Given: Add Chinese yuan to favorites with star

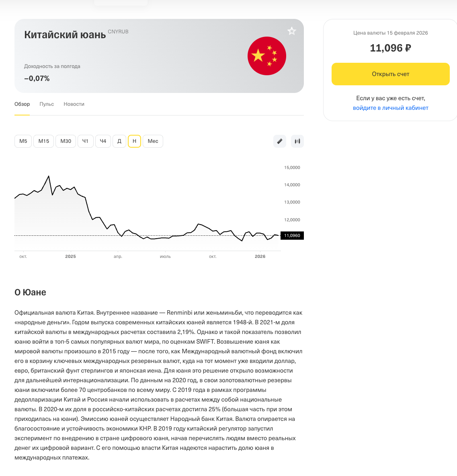Looking at the screenshot, I should [x=292, y=31].
